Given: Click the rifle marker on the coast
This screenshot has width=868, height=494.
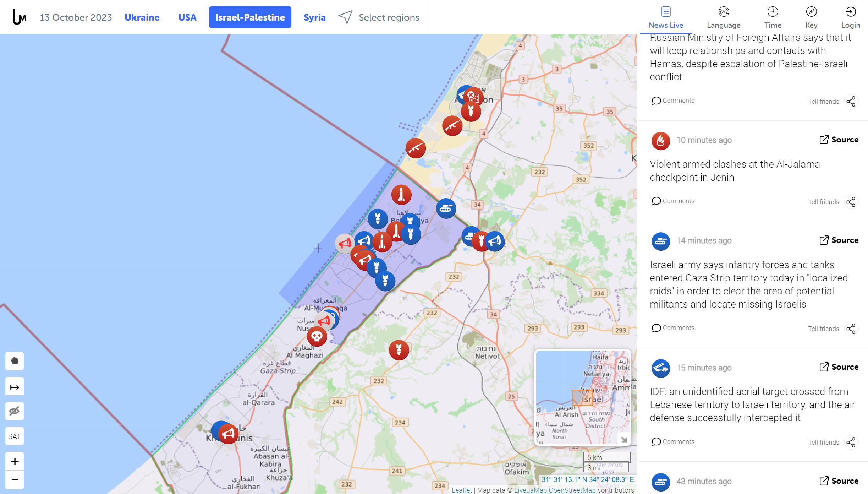Looking at the screenshot, I should point(416,148).
